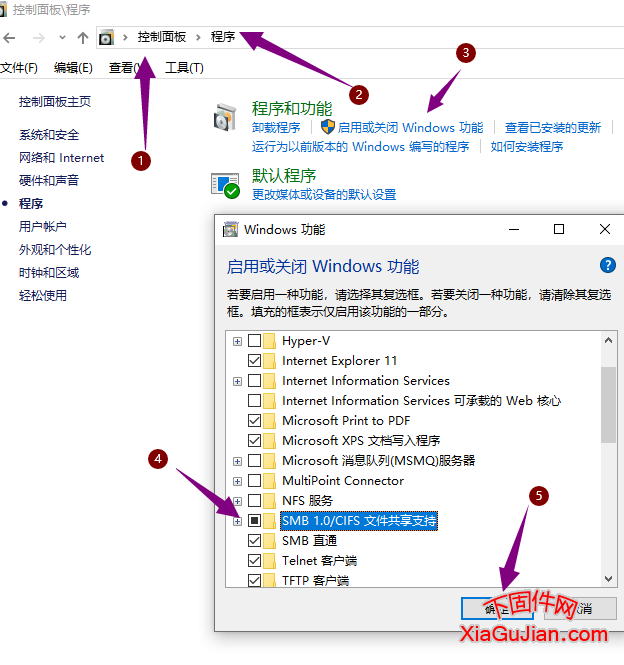Go to 控制面板主页

[55, 102]
